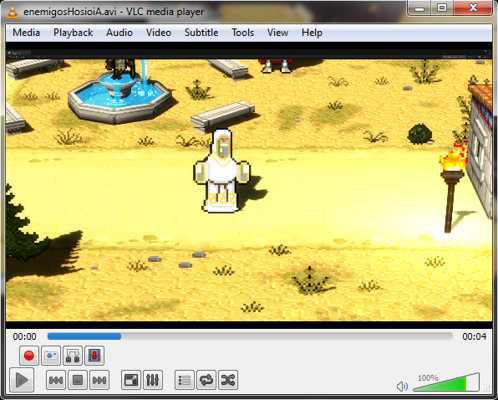Click the blue seek progress bar
The width and height of the screenshot is (498, 400).
pos(250,336)
